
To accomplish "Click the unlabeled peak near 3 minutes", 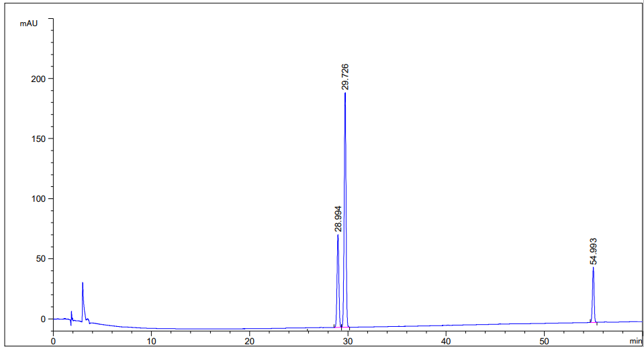I will (x=83, y=283).
